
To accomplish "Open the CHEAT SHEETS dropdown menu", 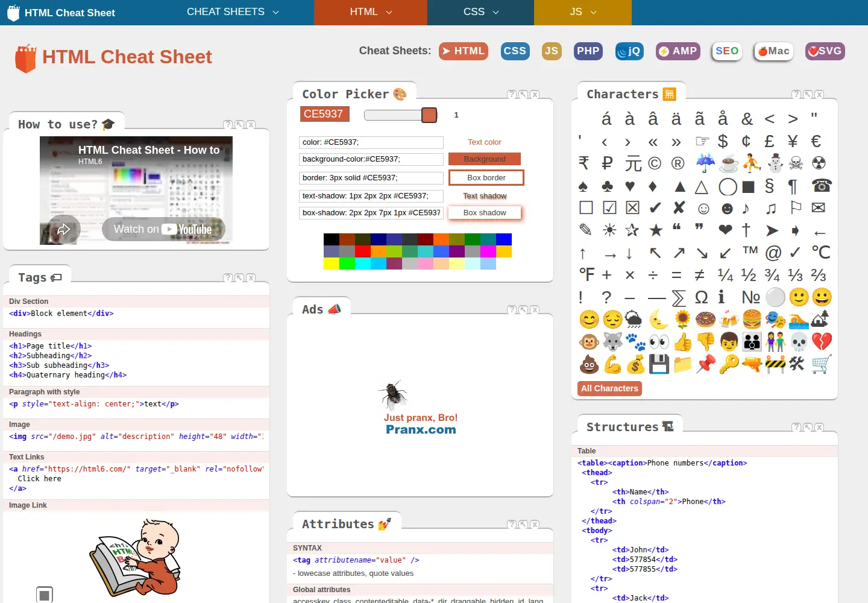I will coord(232,12).
